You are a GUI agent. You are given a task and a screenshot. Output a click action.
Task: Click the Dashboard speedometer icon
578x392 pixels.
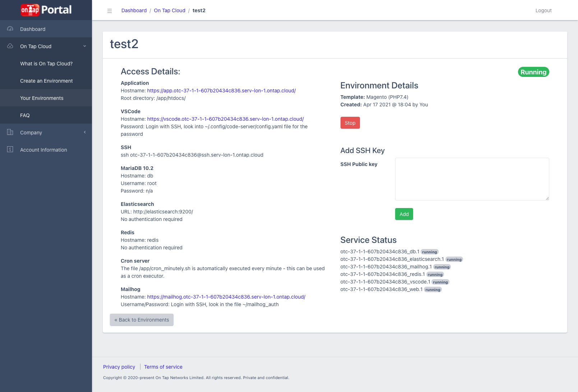tap(10, 29)
